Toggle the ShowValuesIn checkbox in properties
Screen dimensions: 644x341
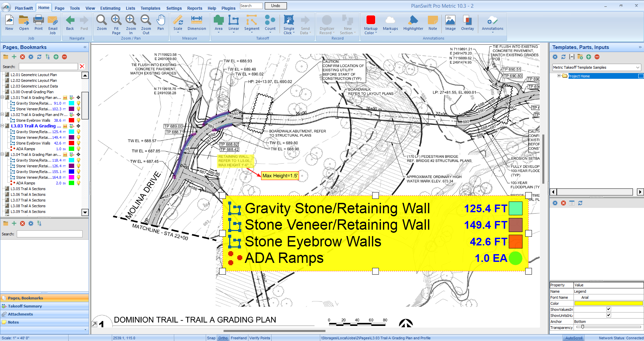click(x=609, y=309)
